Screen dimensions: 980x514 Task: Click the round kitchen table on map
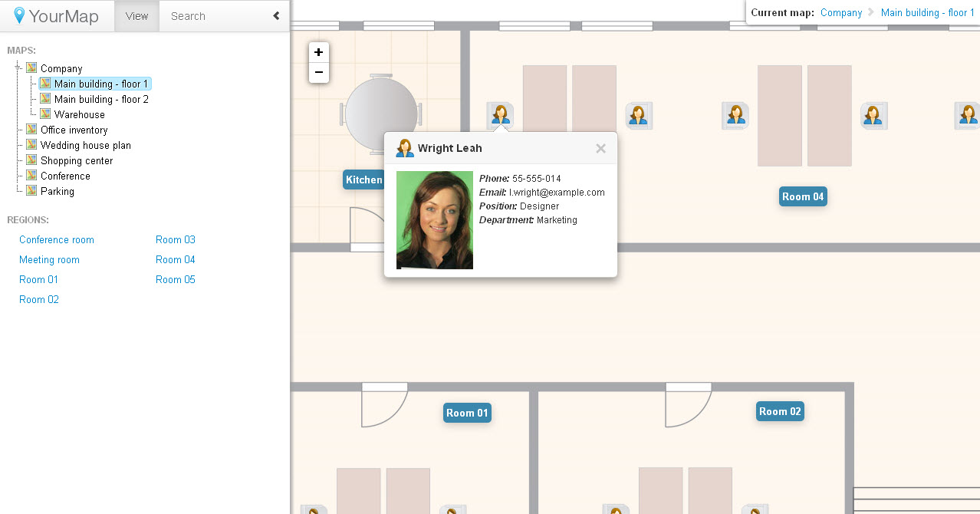[381, 114]
